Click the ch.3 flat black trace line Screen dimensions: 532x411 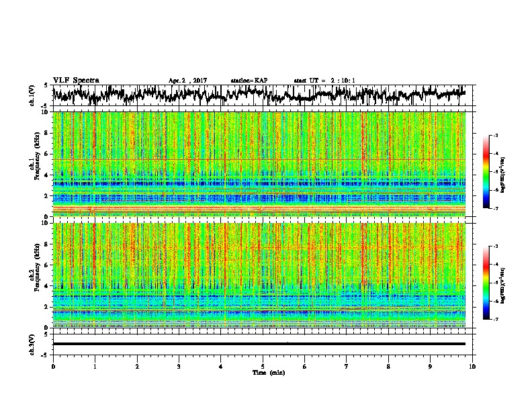tap(259, 344)
